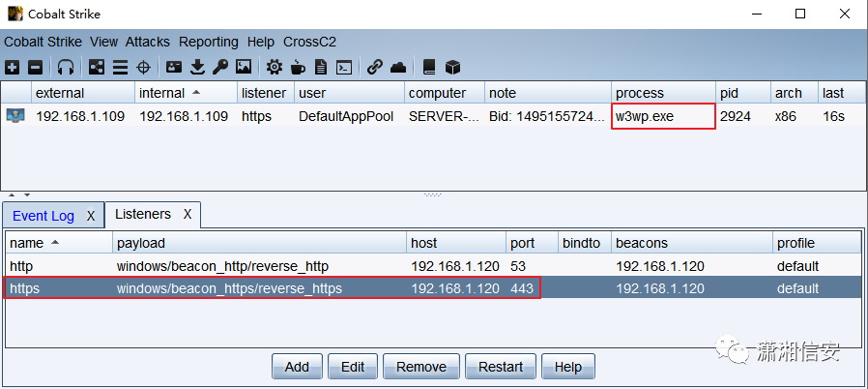Open the Help menu
The width and height of the screenshot is (868, 389).
pos(261,42)
